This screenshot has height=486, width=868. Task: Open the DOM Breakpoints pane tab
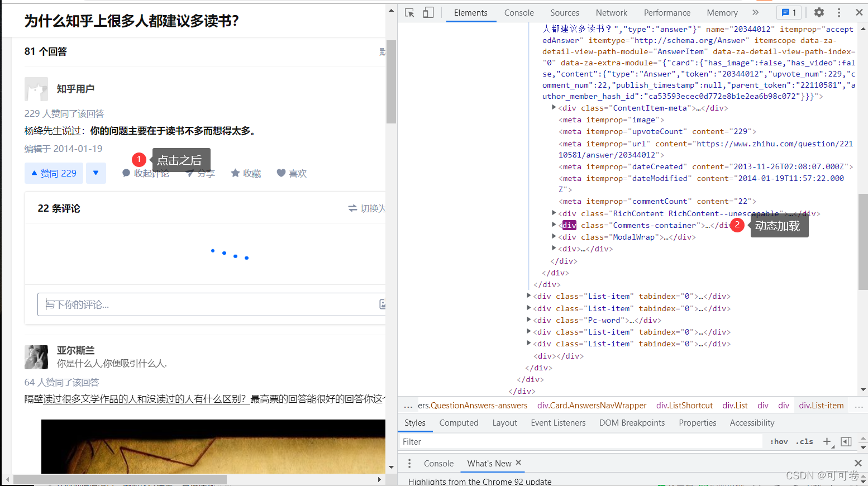pos(632,423)
